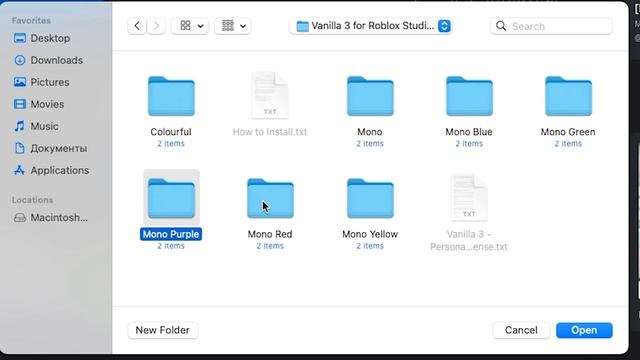Click the Vanilla 3 Personal License txt icon
The width and height of the screenshot is (640, 360).
(469, 198)
